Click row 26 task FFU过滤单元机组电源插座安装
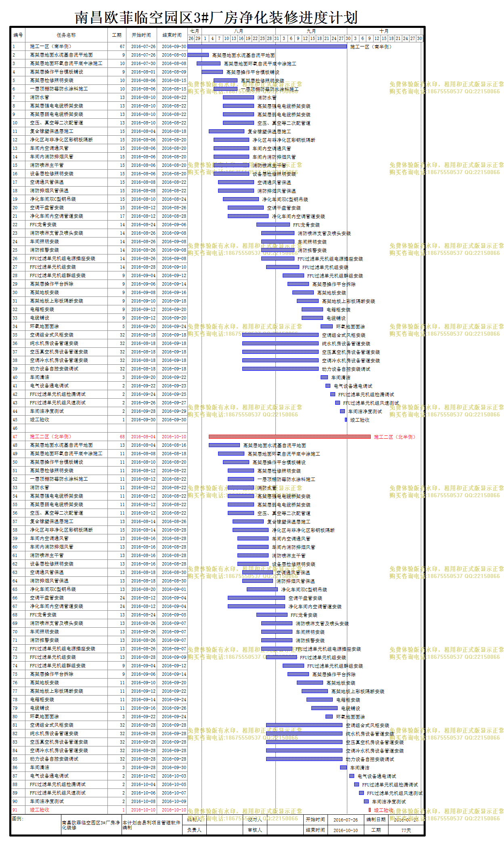The image size is (504, 845). [63, 259]
